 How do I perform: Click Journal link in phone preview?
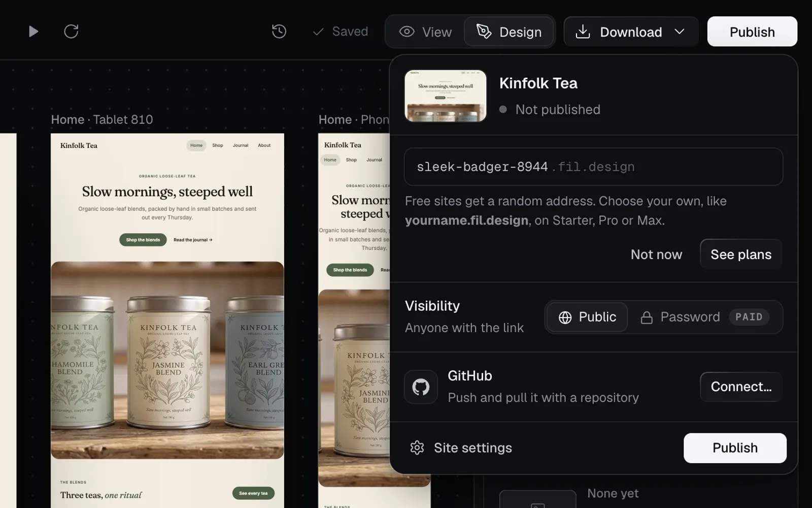tap(374, 160)
